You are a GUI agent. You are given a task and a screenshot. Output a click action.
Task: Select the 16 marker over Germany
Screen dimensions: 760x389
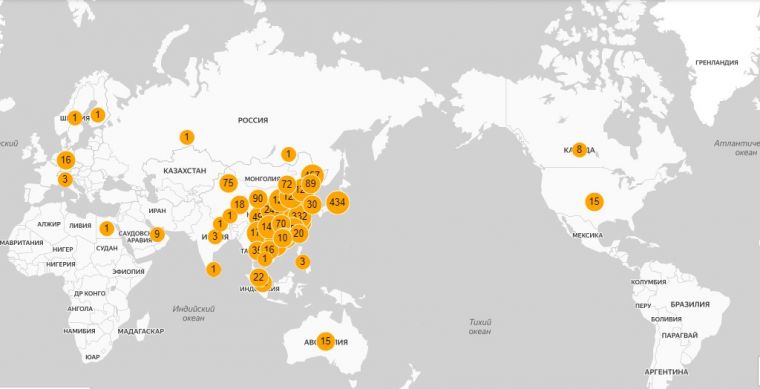click(66, 159)
